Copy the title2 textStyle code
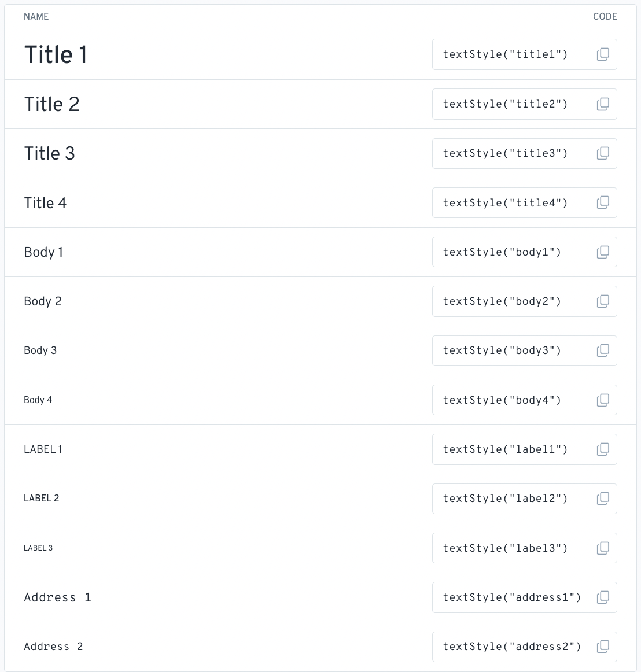641x672 pixels. (603, 104)
